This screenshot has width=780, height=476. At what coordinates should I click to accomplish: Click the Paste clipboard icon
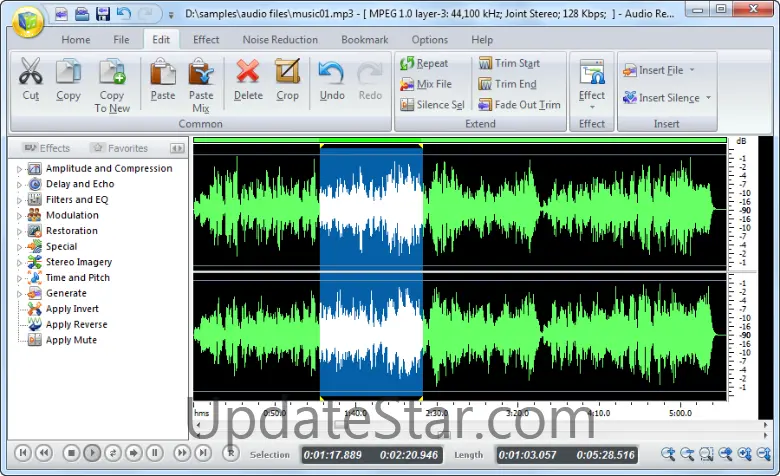(163, 71)
